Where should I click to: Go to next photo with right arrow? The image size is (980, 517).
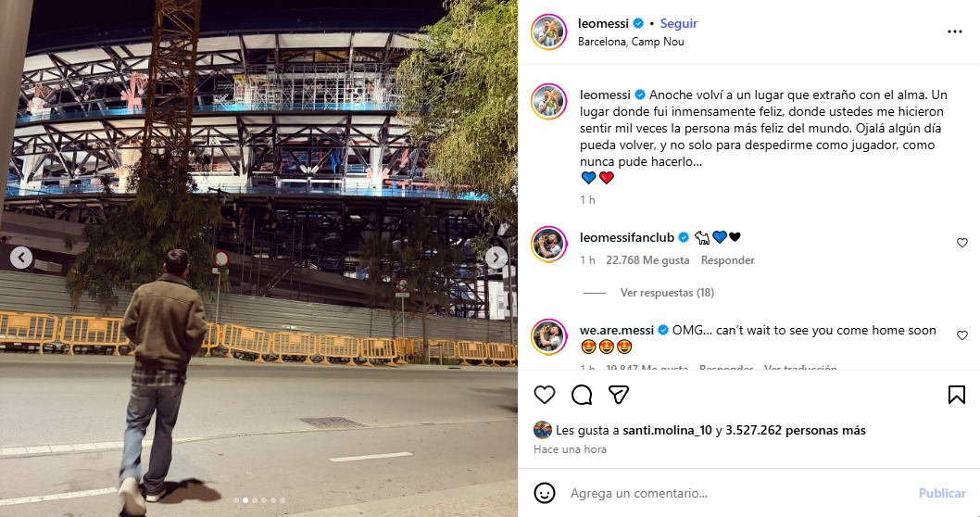click(496, 258)
